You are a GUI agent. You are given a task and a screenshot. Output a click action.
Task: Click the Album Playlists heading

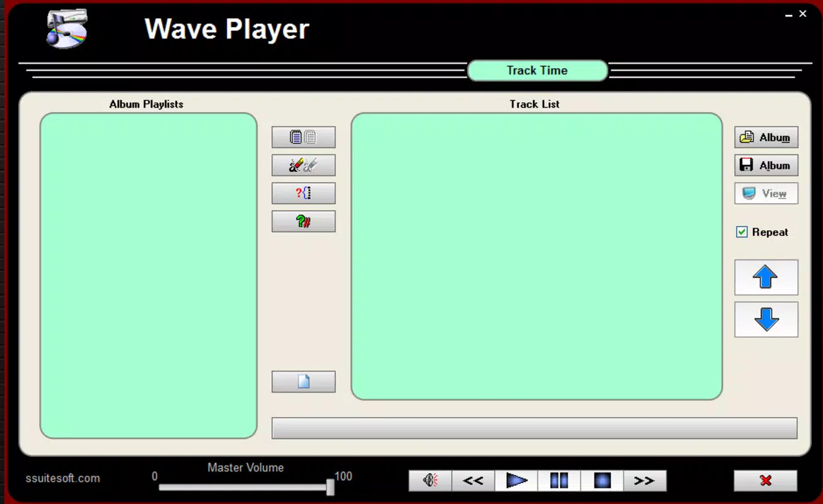(146, 104)
